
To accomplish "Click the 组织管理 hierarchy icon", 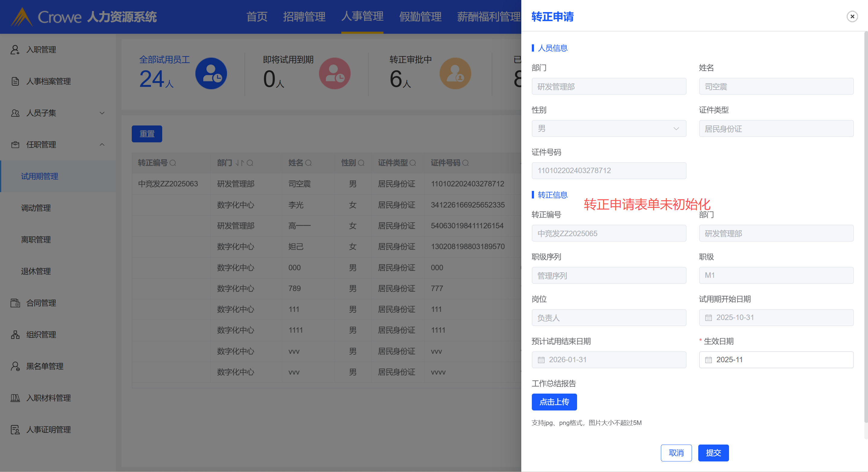I will tap(15, 335).
